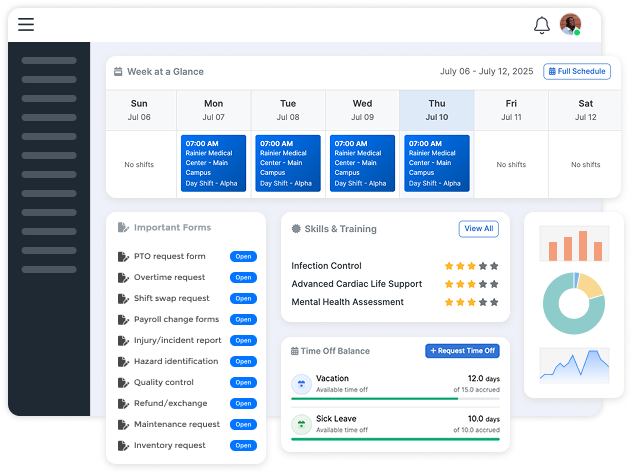
Task: Open Thursday's 07:00 AM shift card
Action: [x=437, y=163]
